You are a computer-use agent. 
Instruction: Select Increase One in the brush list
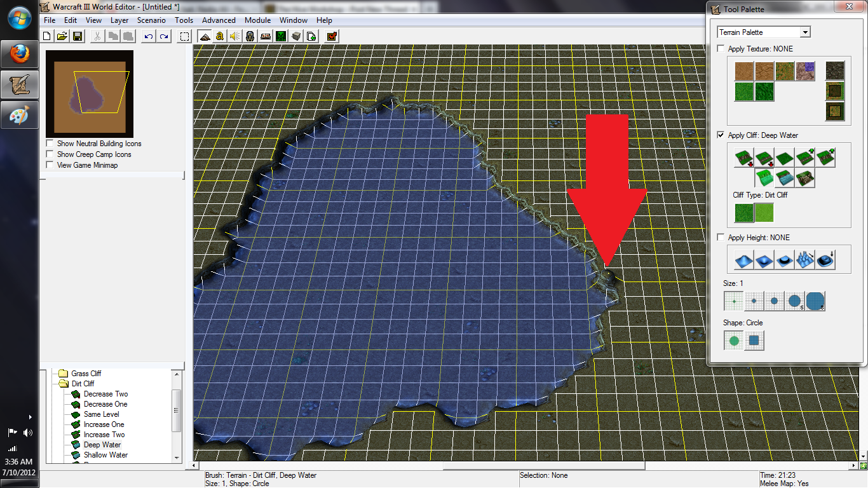pyautogui.click(x=104, y=424)
